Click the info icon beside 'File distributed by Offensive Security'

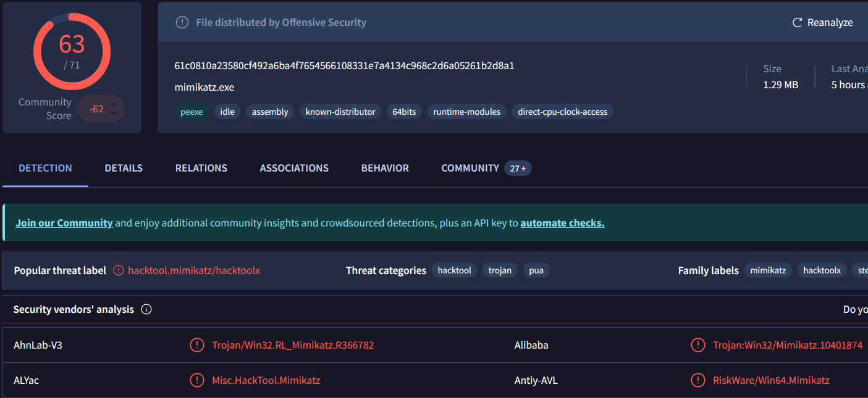point(182,22)
